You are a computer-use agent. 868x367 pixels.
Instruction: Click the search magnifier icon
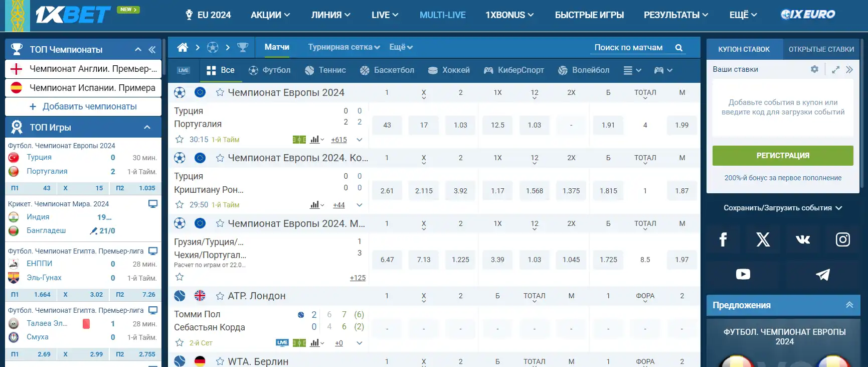click(679, 48)
